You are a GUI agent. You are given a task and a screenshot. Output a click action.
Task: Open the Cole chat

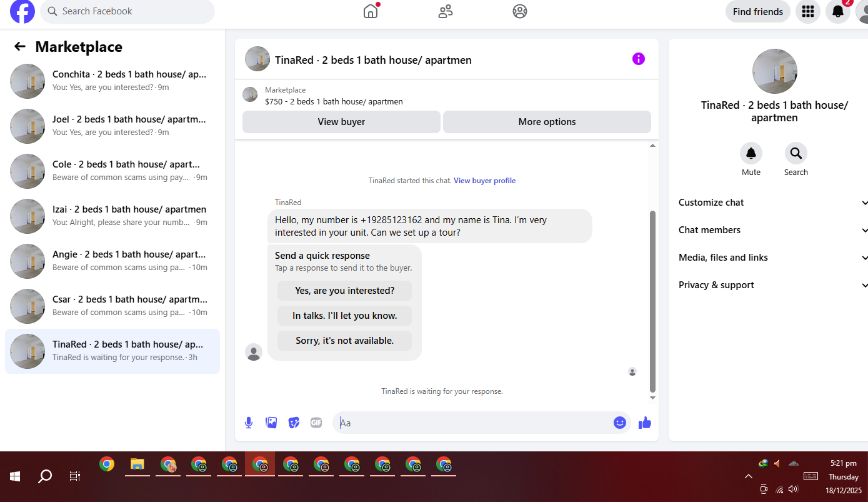point(112,171)
